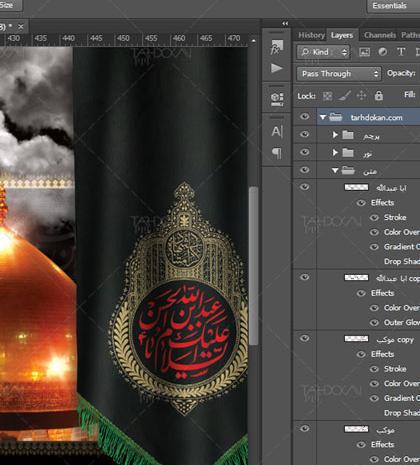Image resolution: width=420 pixels, height=465 pixels.
Task: Toggle Outer Glow on ابا عبدالله copy
Action: click(x=375, y=323)
